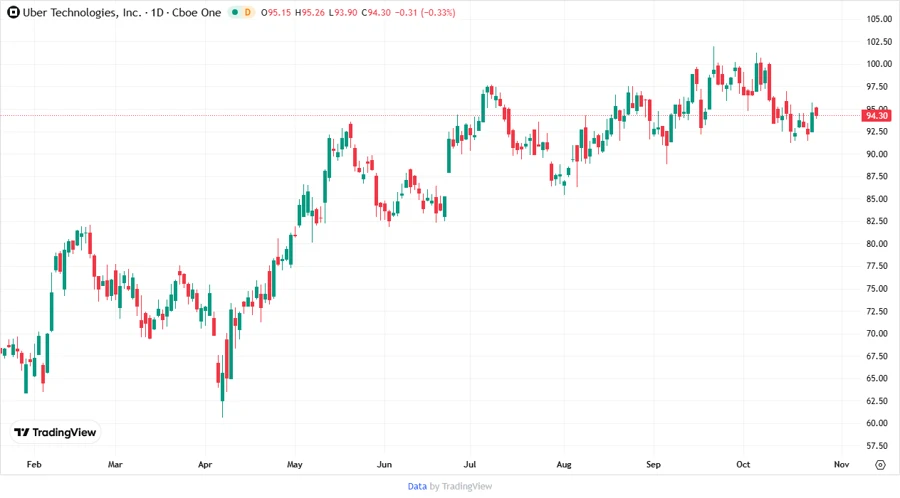Image resolution: width=900 pixels, height=498 pixels.
Task: Click the 85.00 price axis label
Action: [879, 199]
